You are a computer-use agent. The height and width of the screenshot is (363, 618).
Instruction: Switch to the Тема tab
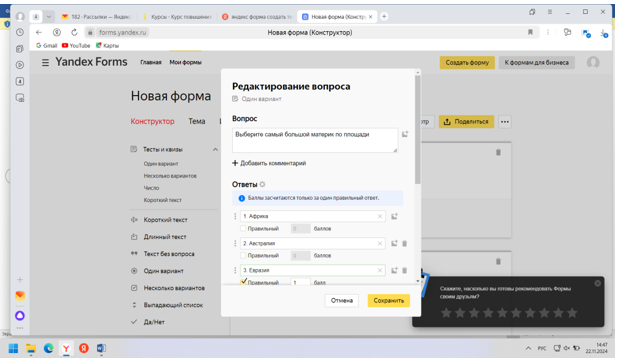(x=197, y=121)
